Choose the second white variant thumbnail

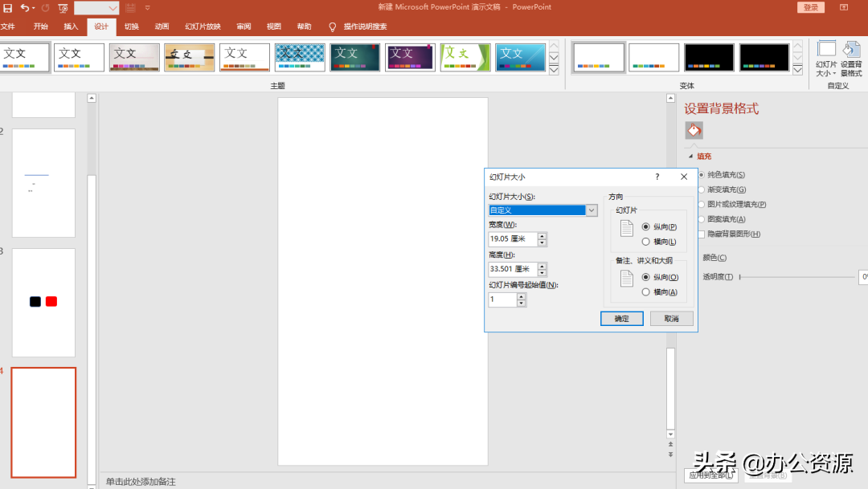coord(653,58)
